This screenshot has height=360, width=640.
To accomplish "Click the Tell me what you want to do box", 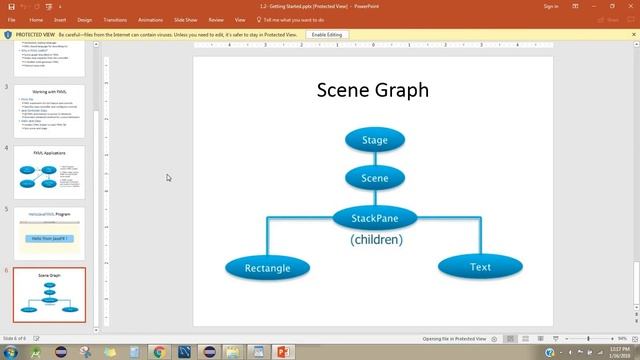I will [290, 20].
